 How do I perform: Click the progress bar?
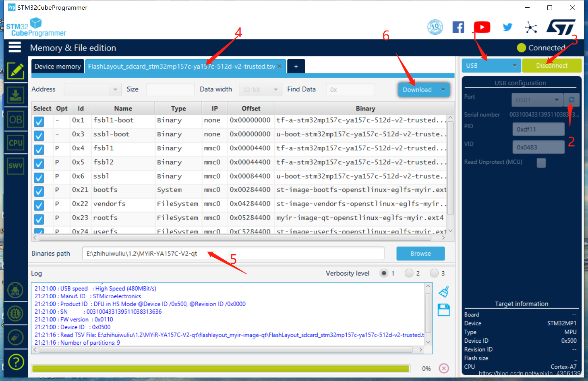(x=221, y=368)
